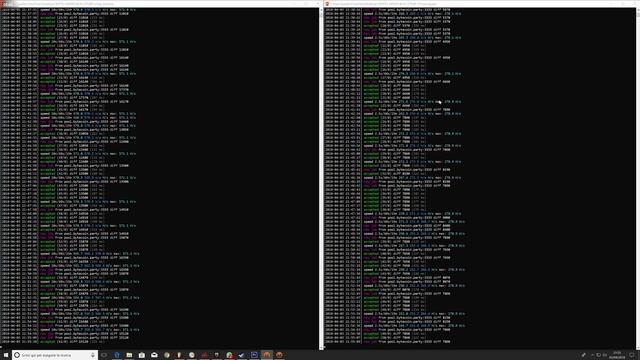Click the taskbar search input box
Viewport: 640px width, 360px height.
(55, 355)
